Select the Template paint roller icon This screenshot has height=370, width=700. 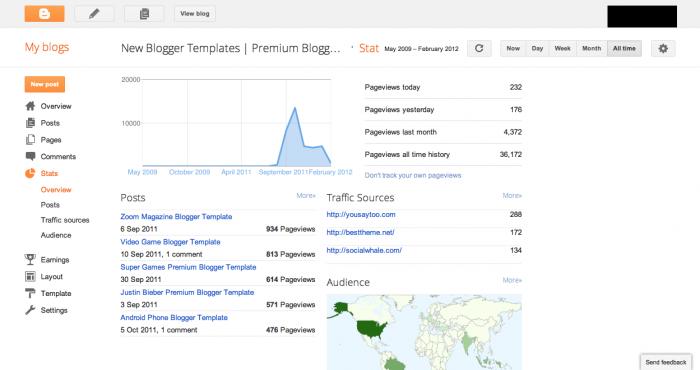(x=30, y=293)
